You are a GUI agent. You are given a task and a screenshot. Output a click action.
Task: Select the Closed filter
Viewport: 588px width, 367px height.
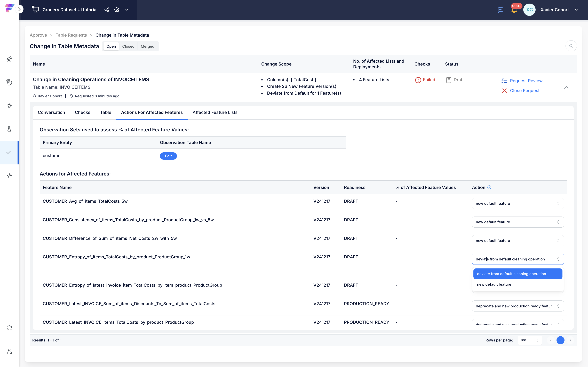click(128, 46)
